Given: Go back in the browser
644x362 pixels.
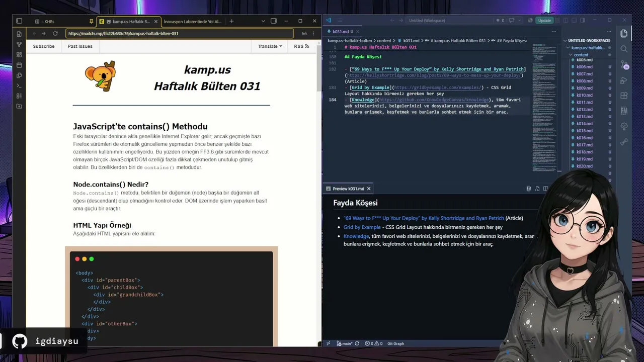Looking at the screenshot, I should click(34, 34).
